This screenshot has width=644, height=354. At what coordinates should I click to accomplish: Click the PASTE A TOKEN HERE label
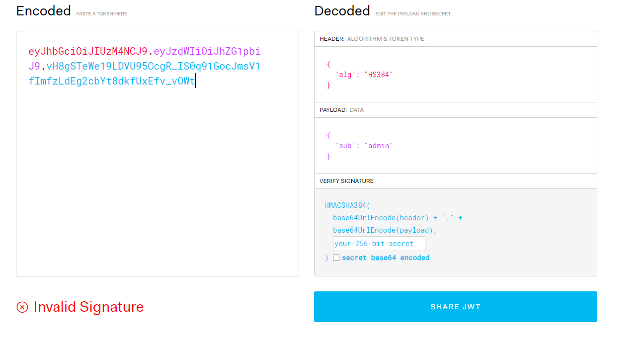click(x=101, y=13)
